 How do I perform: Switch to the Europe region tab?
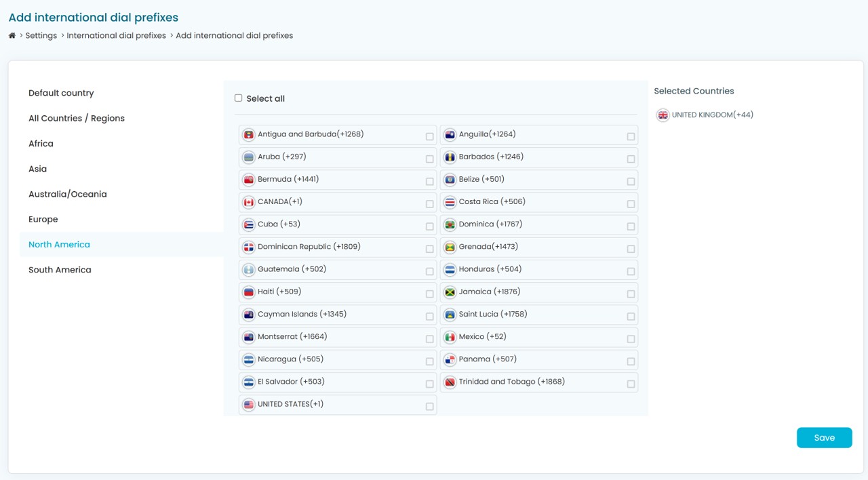click(x=43, y=220)
